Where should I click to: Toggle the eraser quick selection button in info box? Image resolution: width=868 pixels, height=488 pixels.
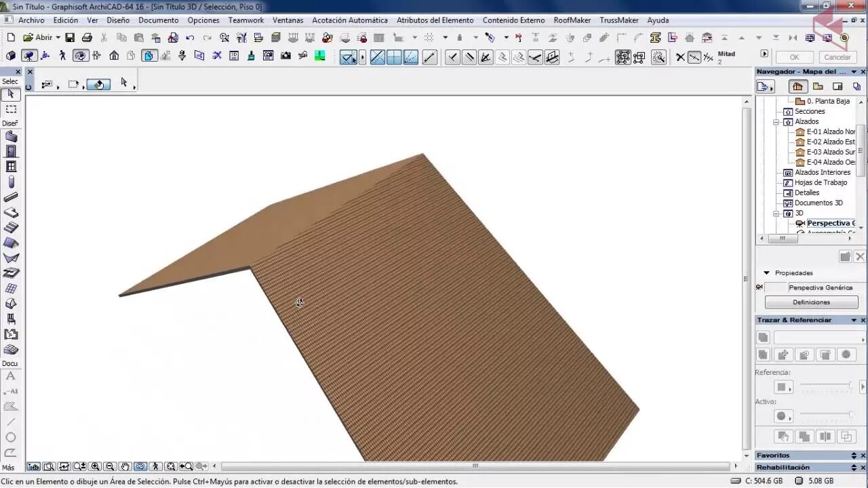(x=98, y=85)
